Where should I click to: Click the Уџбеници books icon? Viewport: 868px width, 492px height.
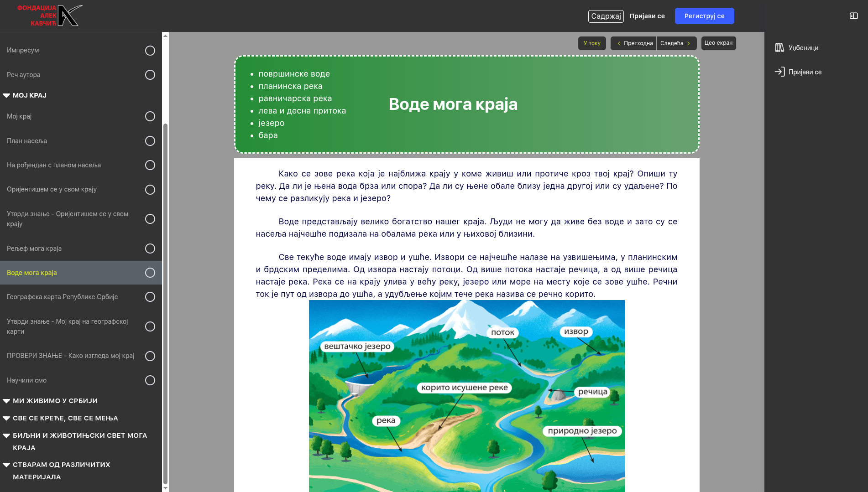click(779, 47)
